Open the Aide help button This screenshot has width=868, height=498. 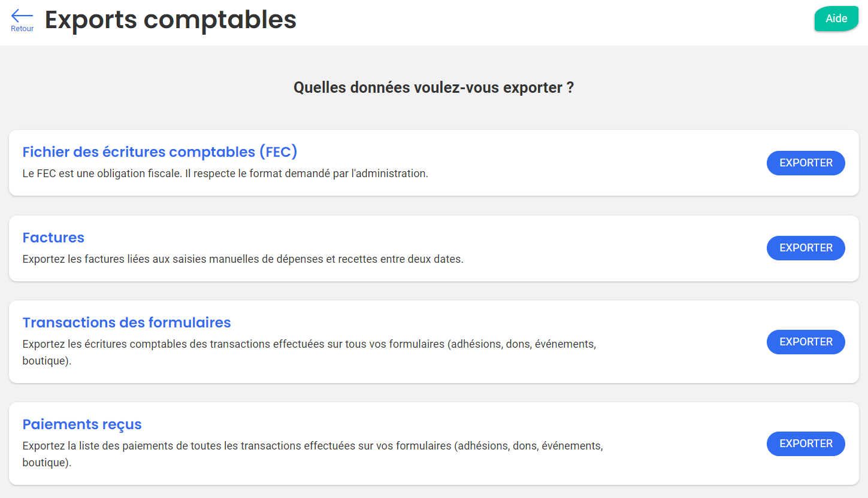[x=836, y=19]
